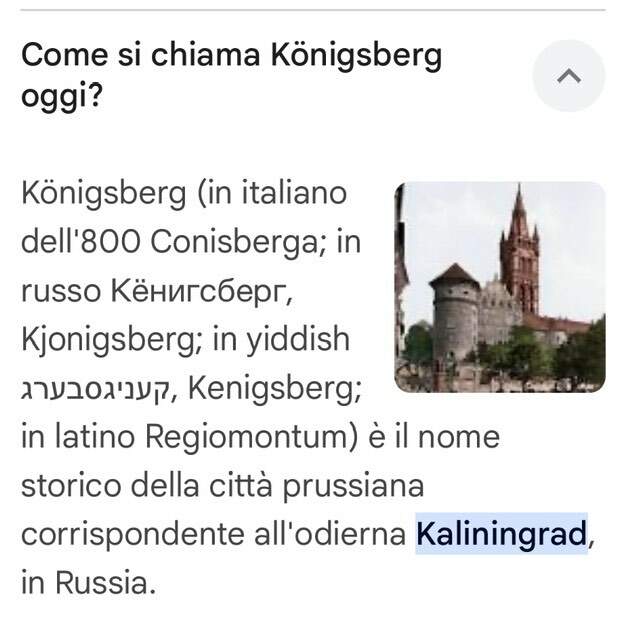638x640 pixels.
Task: Click the question heading 'Come si chiama Königsberg'
Action: (231, 56)
